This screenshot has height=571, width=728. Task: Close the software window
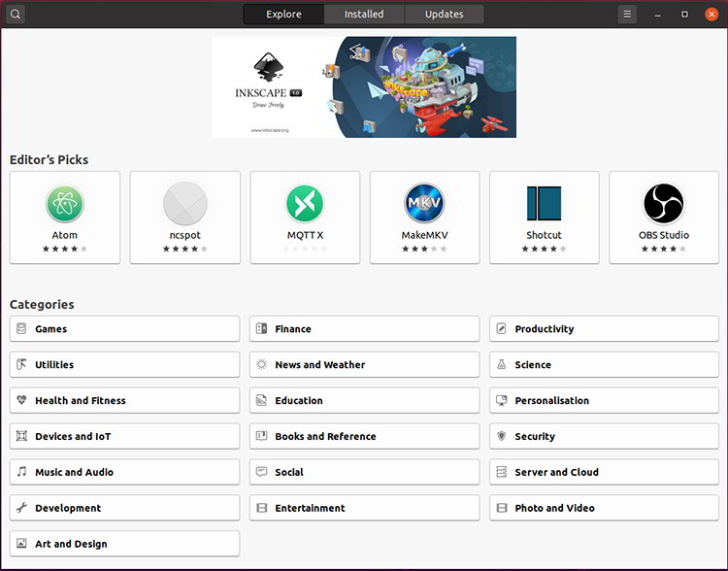coord(711,15)
